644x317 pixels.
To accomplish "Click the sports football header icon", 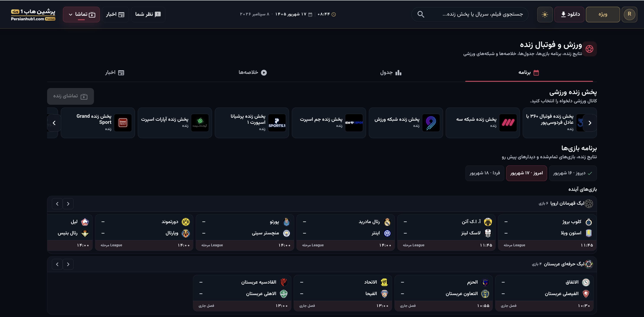I will (589, 49).
